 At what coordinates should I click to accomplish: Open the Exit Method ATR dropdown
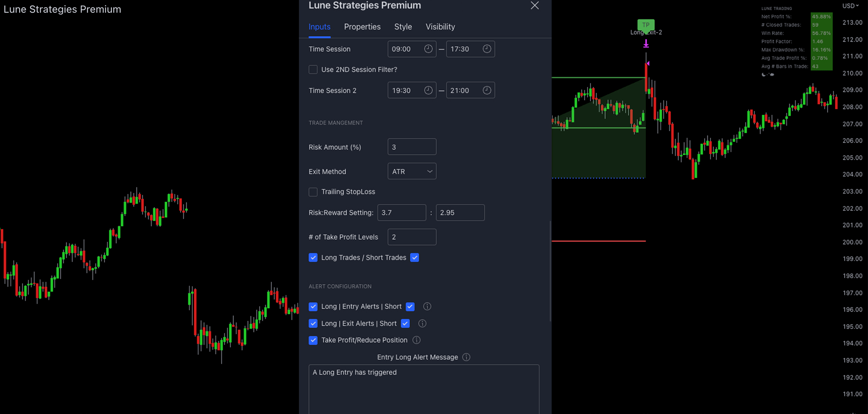pos(412,172)
